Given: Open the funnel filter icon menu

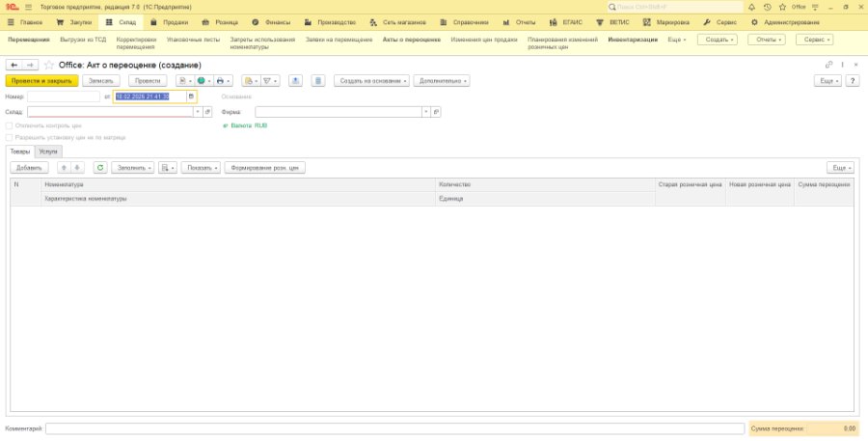Looking at the screenshot, I should point(270,81).
